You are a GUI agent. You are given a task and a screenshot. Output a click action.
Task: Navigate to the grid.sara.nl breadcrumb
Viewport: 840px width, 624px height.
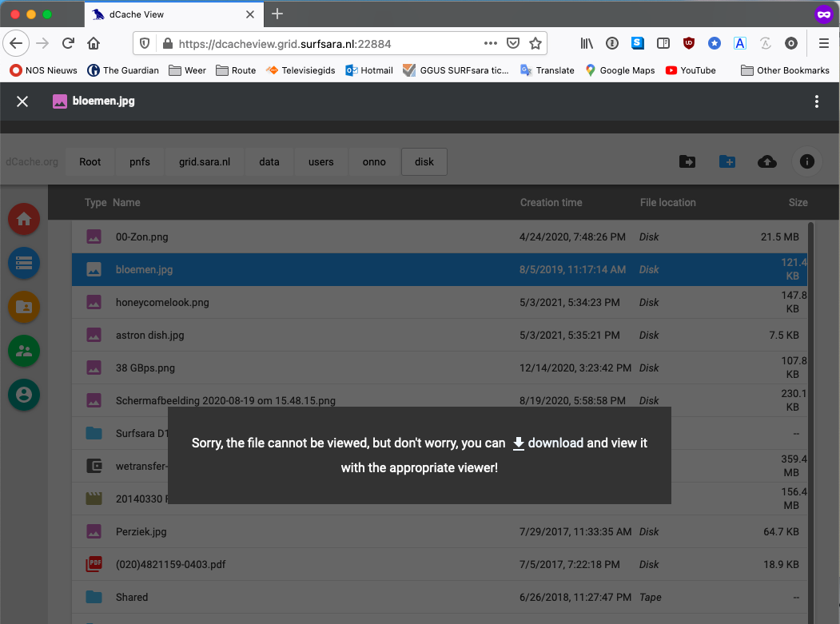(205, 161)
